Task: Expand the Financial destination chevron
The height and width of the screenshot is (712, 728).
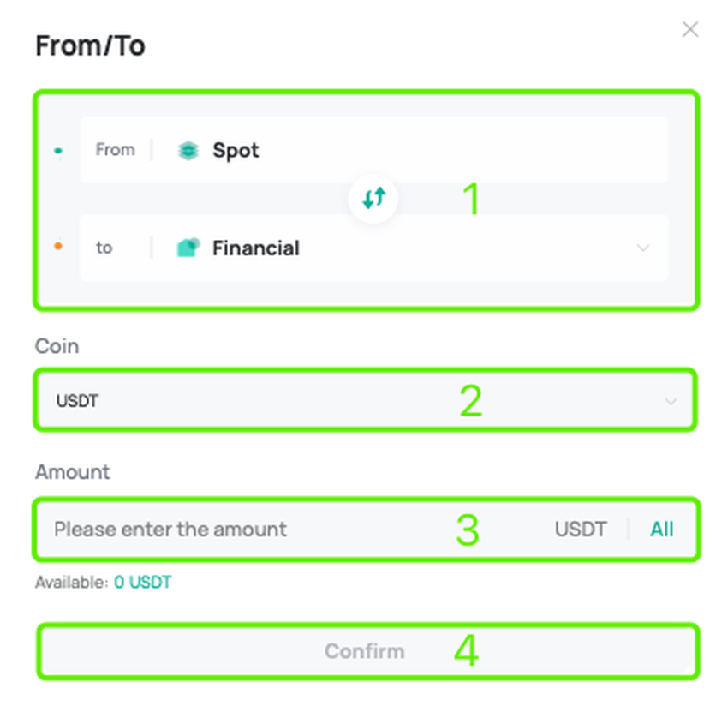Action: tap(643, 248)
